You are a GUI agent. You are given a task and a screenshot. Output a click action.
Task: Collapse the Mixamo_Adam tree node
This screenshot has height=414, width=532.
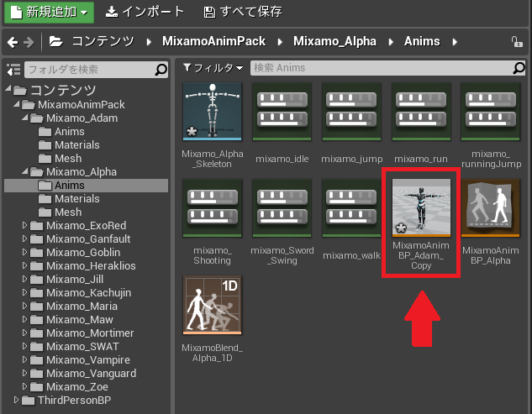point(24,118)
